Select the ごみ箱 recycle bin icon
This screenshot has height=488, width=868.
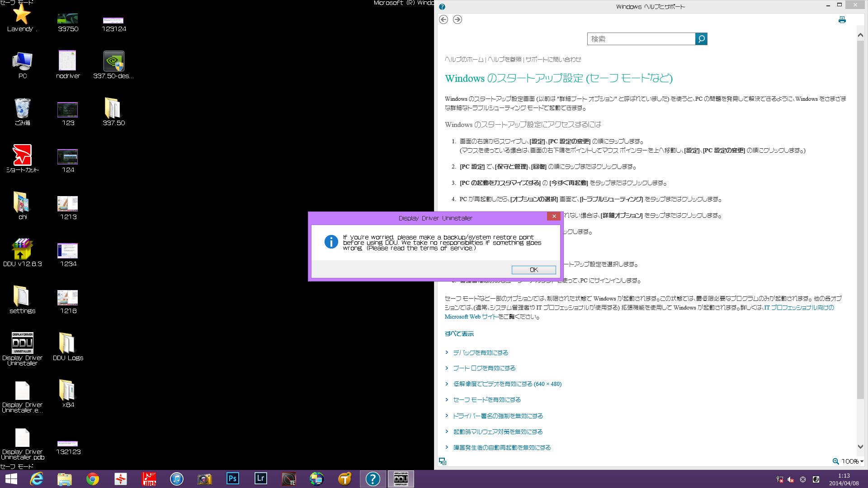[22, 112]
